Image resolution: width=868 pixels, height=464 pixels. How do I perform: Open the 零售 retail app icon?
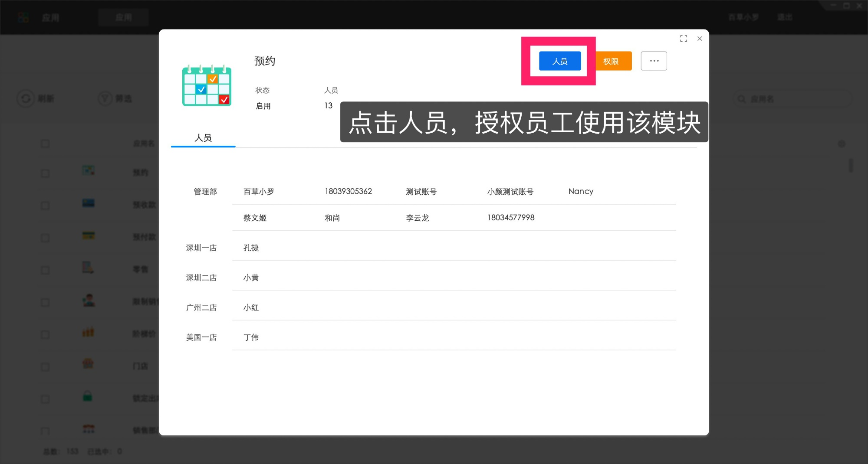[x=88, y=268]
